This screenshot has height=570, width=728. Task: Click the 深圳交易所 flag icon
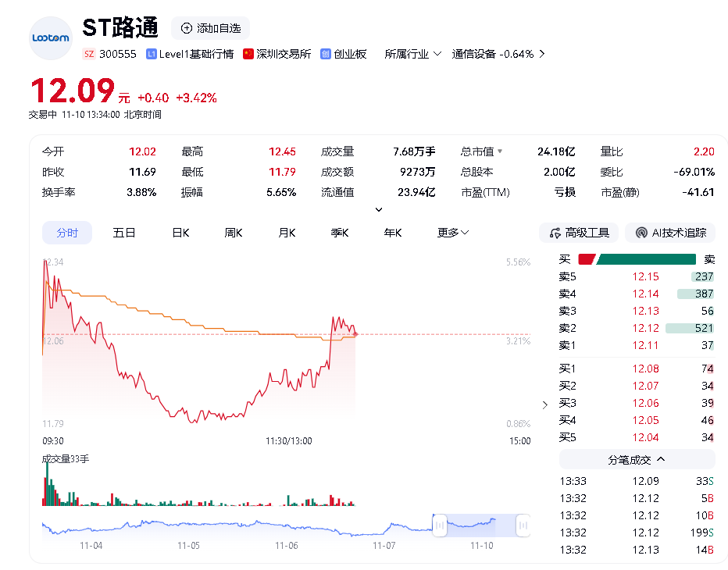pos(248,54)
